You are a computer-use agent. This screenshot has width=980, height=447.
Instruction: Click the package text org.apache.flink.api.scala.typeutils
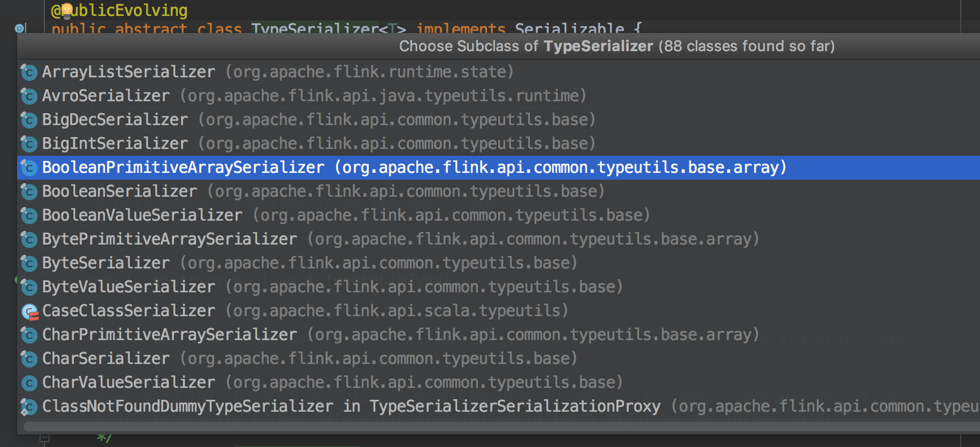pyautogui.click(x=397, y=311)
